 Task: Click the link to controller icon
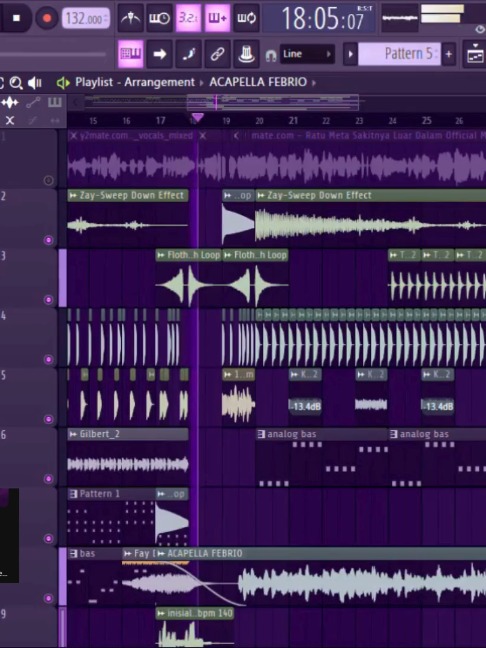pyautogui.click(x=217, y=54)
